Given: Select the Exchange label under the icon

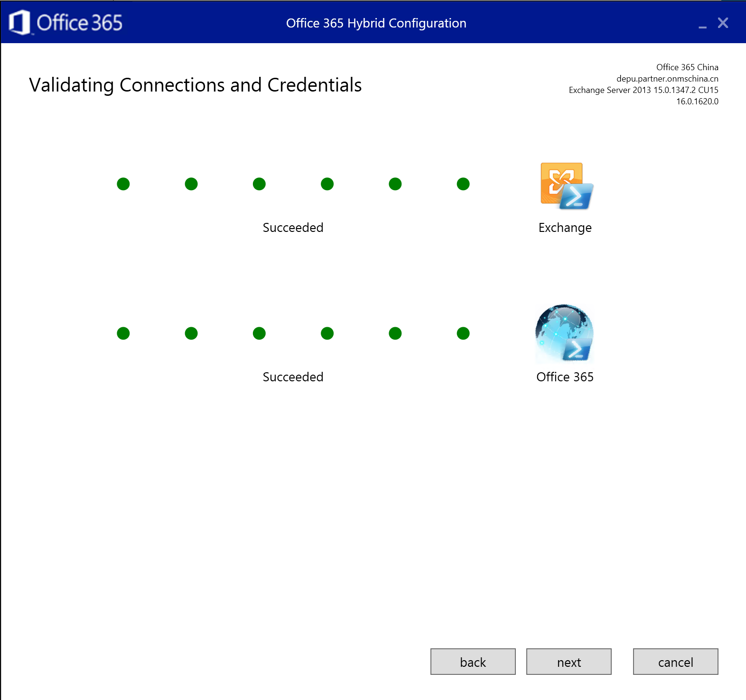Looking at the screenshot, I should point(565,228).
